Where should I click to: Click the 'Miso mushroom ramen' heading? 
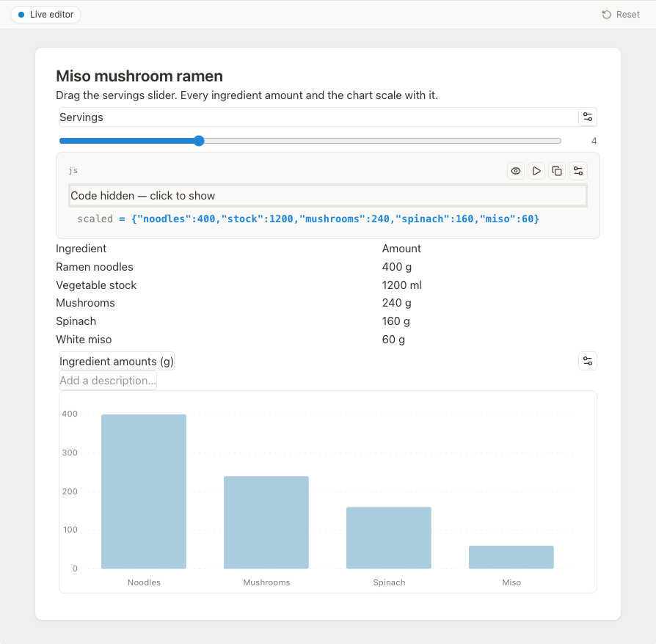point(139,76)
